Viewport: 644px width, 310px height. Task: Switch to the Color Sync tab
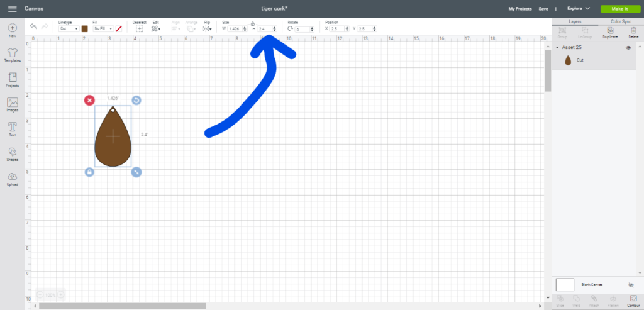(620, 21)
